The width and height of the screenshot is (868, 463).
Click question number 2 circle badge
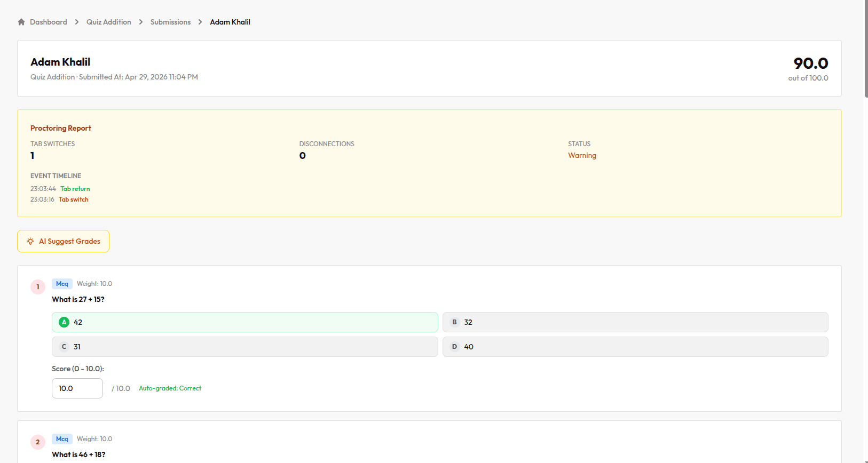pos(38,442)
